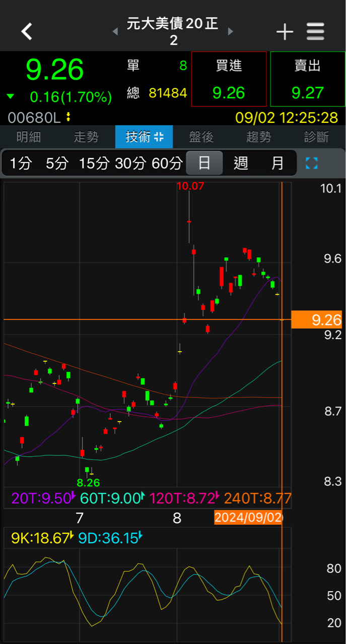
Task: Open the 趨勢 tab
Action: (x=259, y=137)
